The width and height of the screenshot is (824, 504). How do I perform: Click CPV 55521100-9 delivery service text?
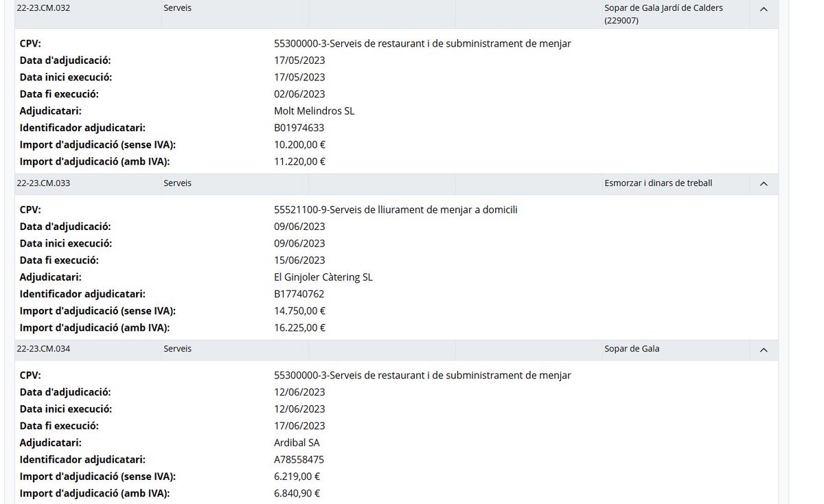tap(396, 210)
